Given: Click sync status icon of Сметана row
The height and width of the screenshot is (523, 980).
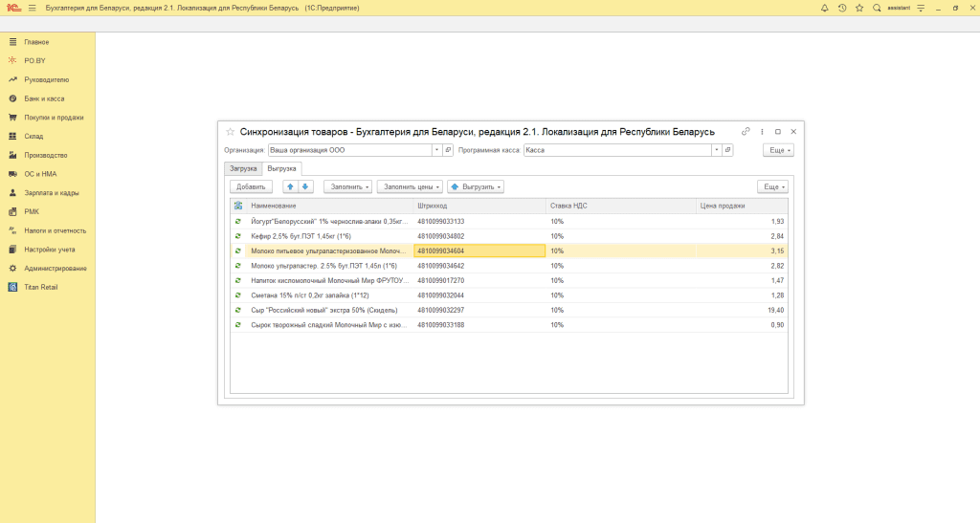Looking at the screenshot, I should point(238,295).
